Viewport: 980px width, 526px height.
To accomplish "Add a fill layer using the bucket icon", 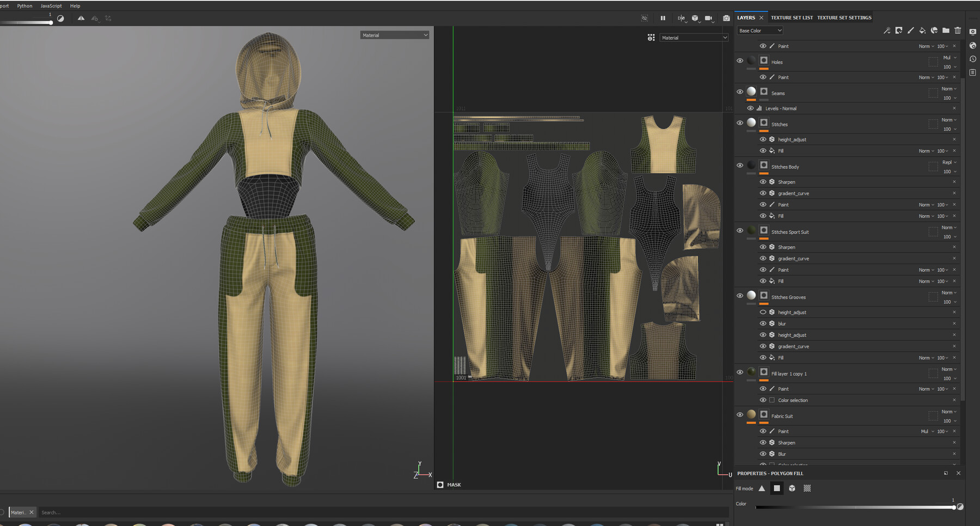I will (x=922, y=30).
